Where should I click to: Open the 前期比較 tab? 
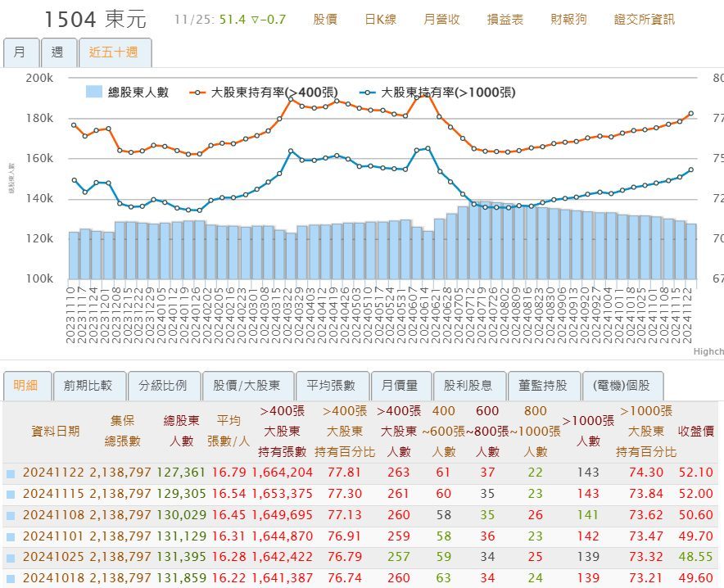pos(89,386)
